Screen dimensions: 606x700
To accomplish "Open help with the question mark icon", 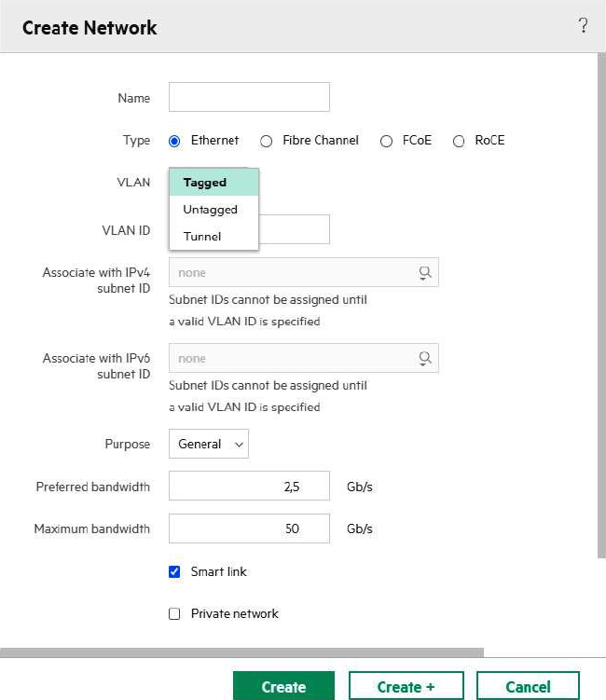I will [584, 26].
